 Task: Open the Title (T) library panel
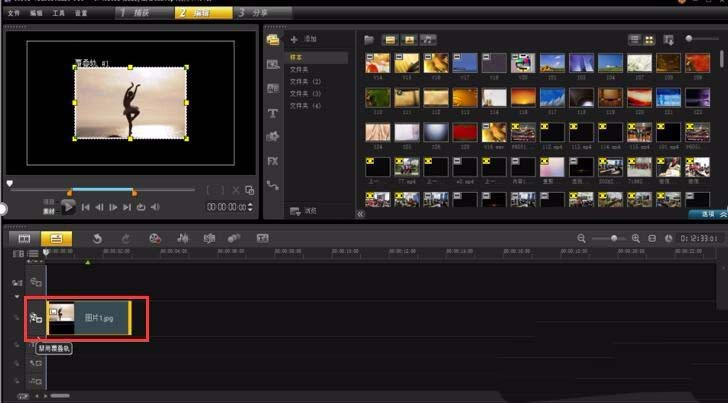pyautogui.click(x=272, y=113)
